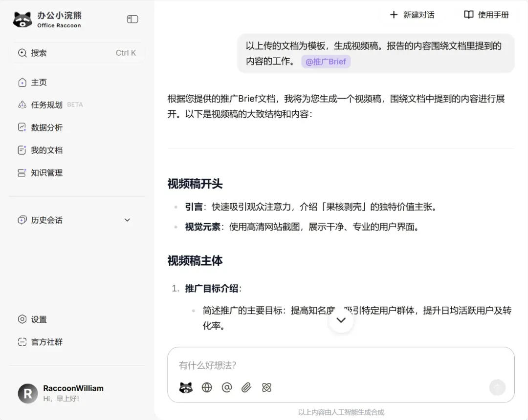Image resolution: width=528 pixels, height=420 pixels.
Task: Open RaccoonWilliam user profile name
Action: coord(73,388)
